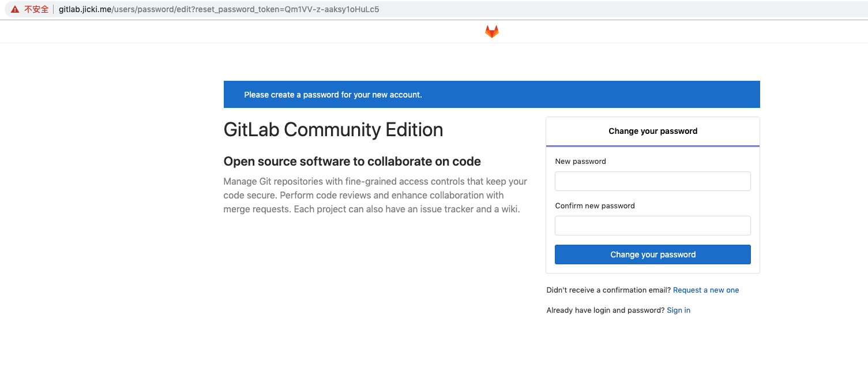Click the GitLab fox logo
The width and height of the screenshot is (868, 378).
point(491,31)
